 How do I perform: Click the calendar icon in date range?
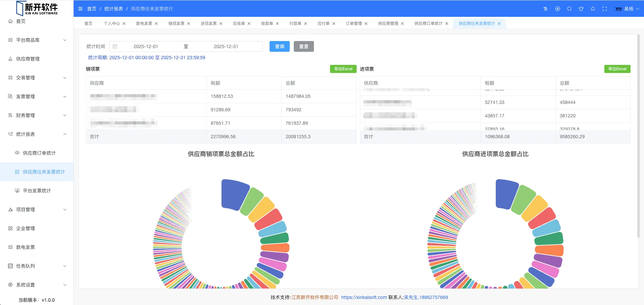115,46
